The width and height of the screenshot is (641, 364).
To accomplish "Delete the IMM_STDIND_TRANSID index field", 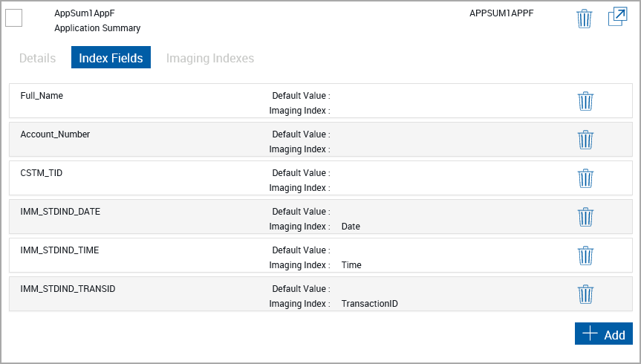I will (586, 294).
